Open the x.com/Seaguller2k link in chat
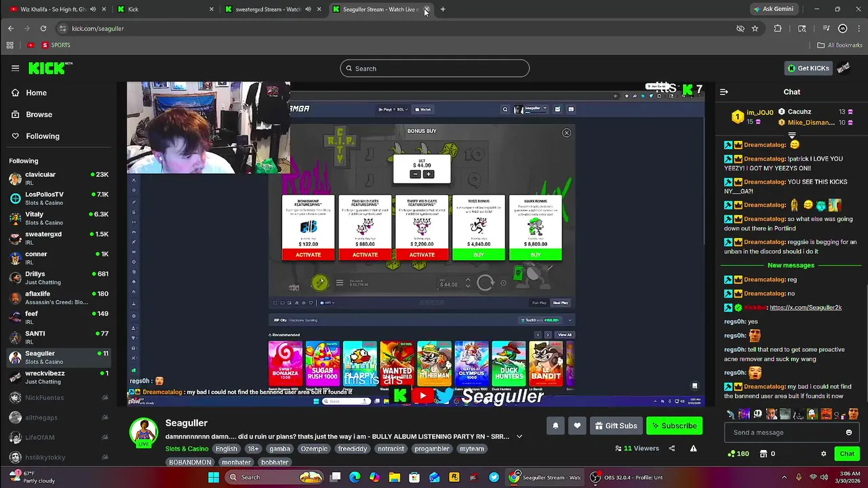The width and height of the screenshot is (868, 488). pyautogui.click(x=806, y=308)
